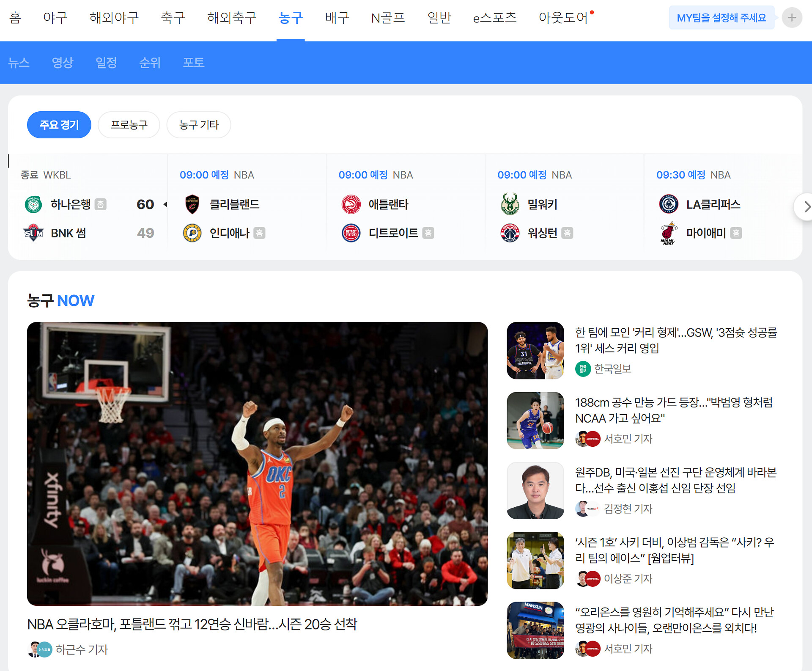Click the plus icon beside MY팀 button
Viewport: 812px width, 671px height.
792,18
